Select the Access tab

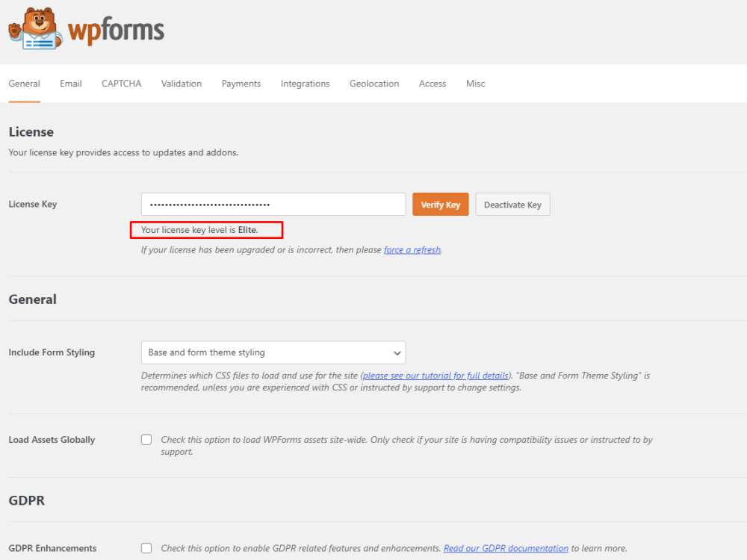click(433, 84)
